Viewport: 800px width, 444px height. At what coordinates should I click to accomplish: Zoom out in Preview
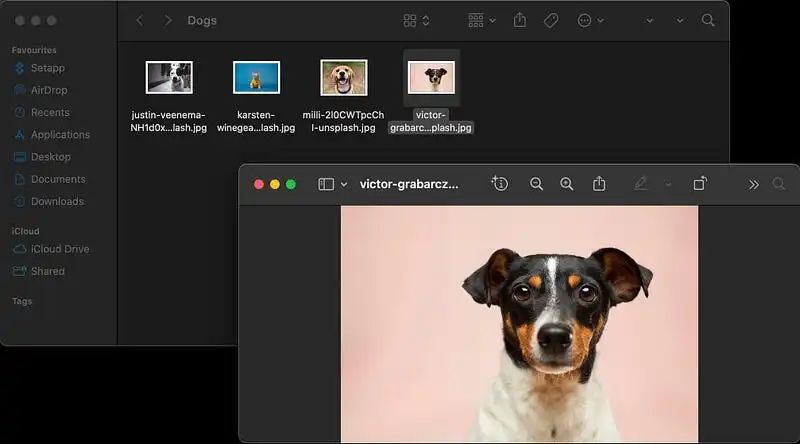coord(536,184)
